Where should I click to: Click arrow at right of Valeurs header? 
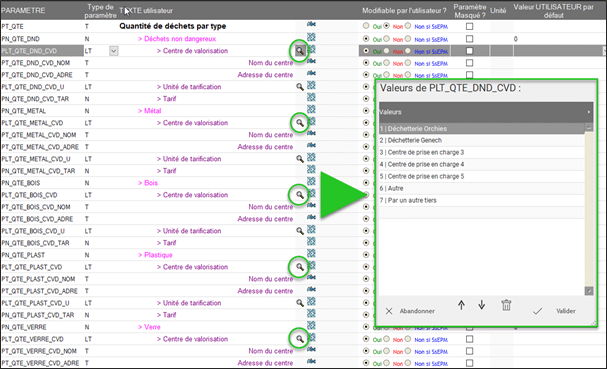589,112
